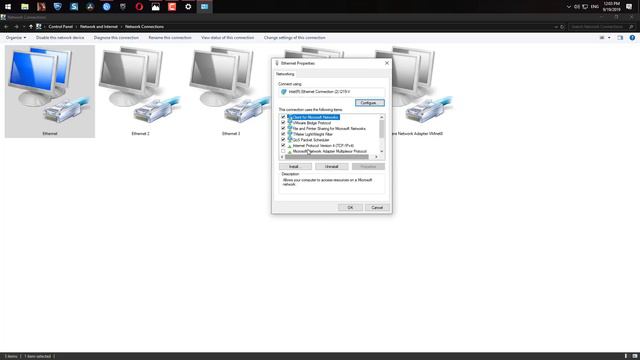Select the Ethernet 3 adapter icon
This screenshot has width=640, height=360.
coord(231,91)
